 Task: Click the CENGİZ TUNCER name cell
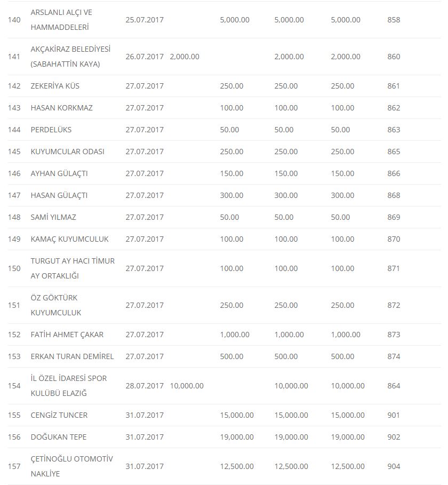(x=59, y=415)
